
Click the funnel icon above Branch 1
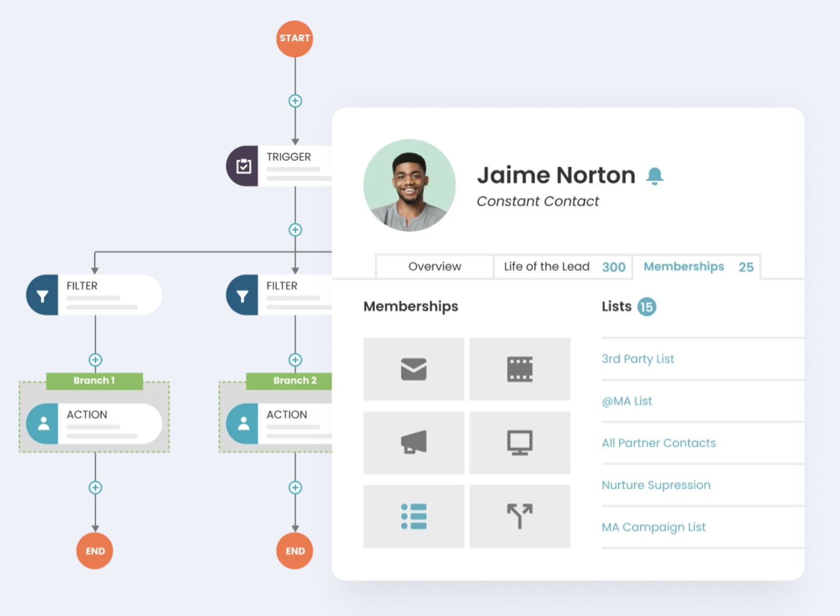(43, 295)
